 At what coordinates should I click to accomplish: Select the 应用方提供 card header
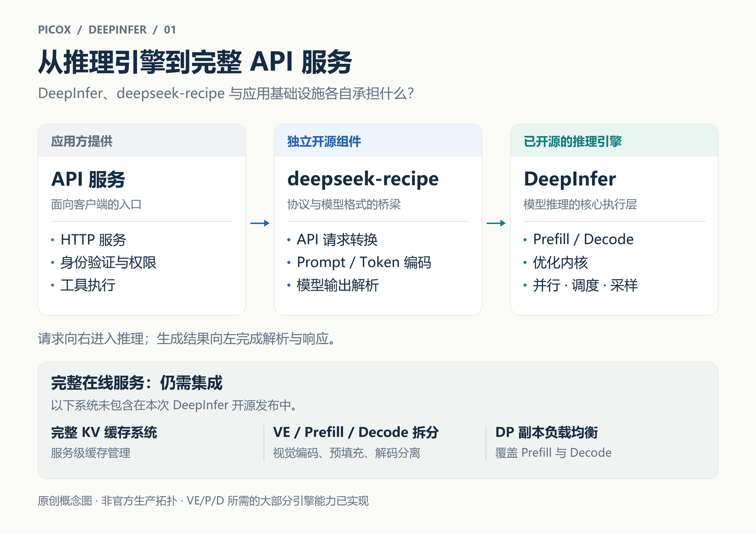(x=142, y=141)
